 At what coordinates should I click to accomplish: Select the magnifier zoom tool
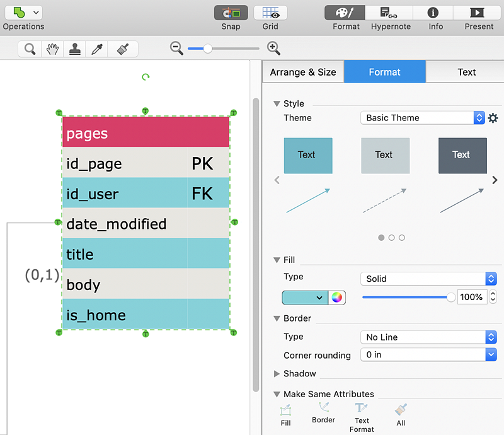coord(30,49)
